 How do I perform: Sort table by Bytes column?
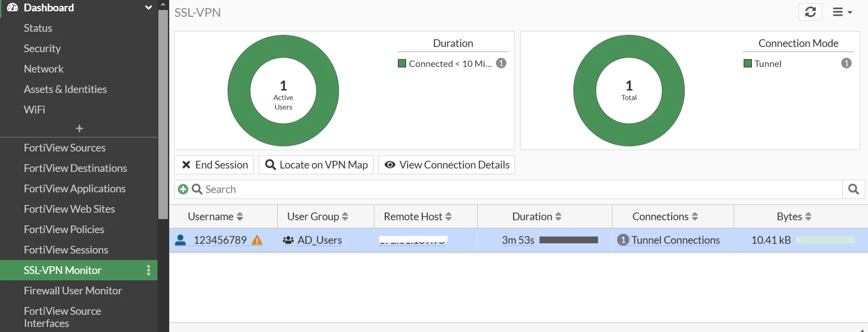pos(794,216)
